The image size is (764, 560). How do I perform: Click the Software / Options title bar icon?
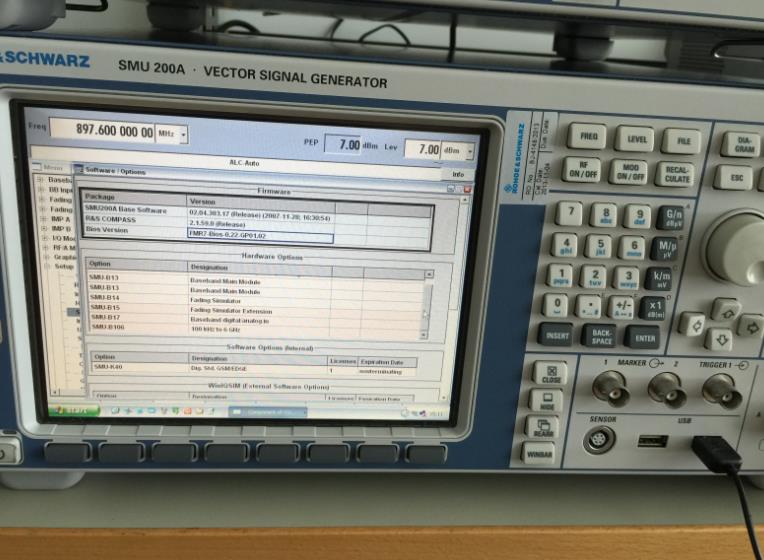[78, 169]
